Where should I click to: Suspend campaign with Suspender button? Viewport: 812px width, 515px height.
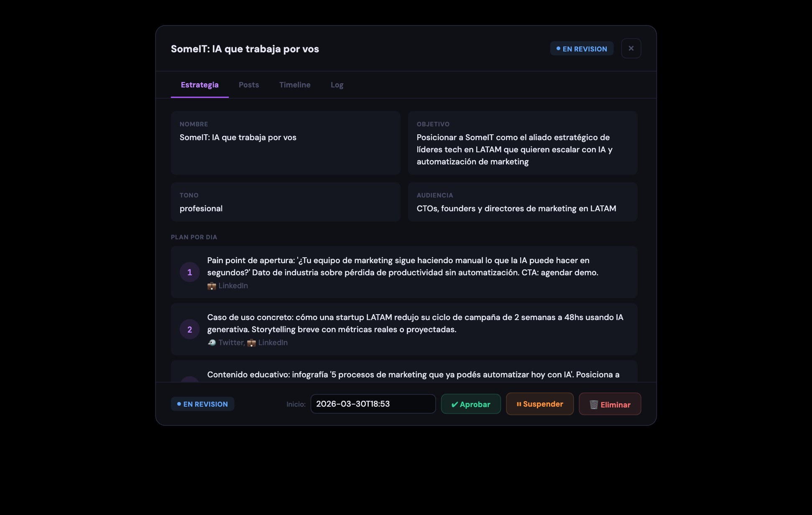coord(539,404)
